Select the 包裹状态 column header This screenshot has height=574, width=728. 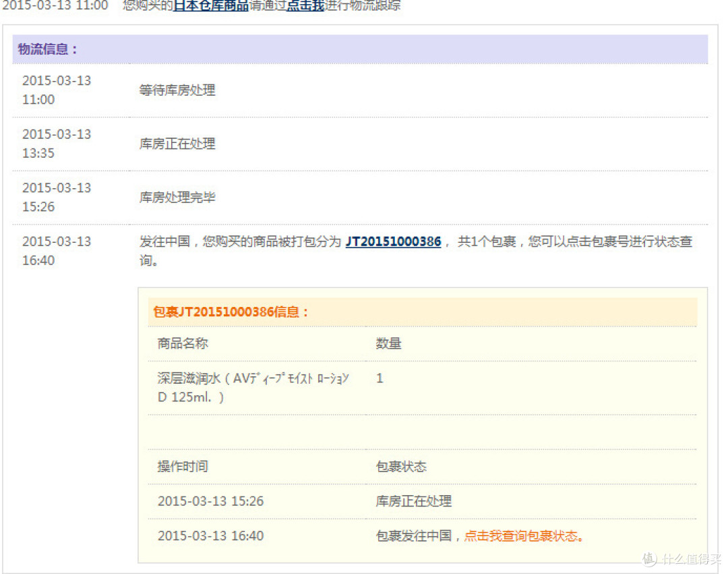pos(401,467)
